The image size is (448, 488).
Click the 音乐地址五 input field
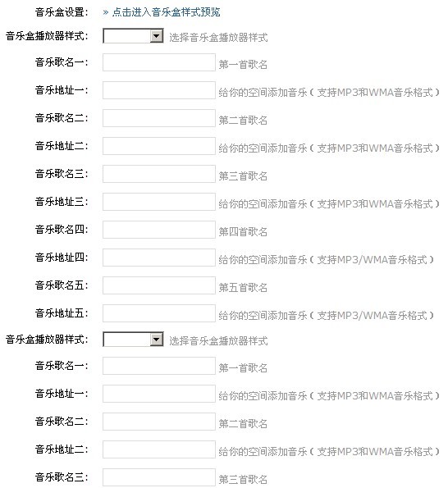pyautogui.click(x=159, y=313)
